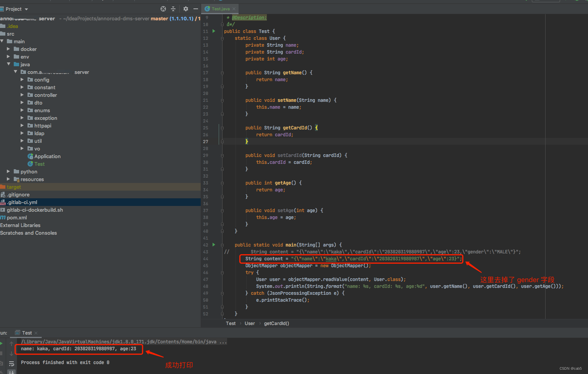Select Scratches and Consoles node
The width and height of the screenshot is (588, 374).
point(28,233)
